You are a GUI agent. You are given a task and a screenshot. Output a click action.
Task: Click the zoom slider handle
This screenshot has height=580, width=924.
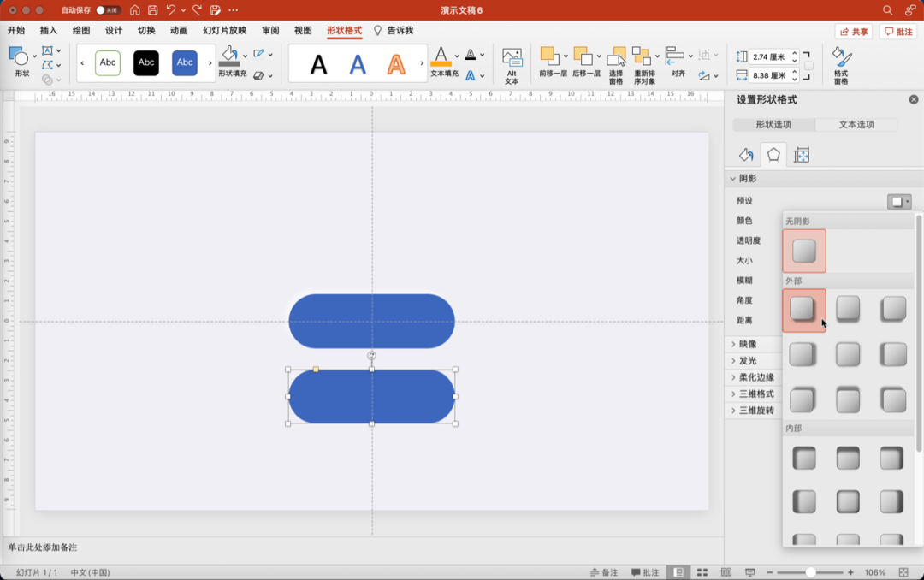coord(811,572)
